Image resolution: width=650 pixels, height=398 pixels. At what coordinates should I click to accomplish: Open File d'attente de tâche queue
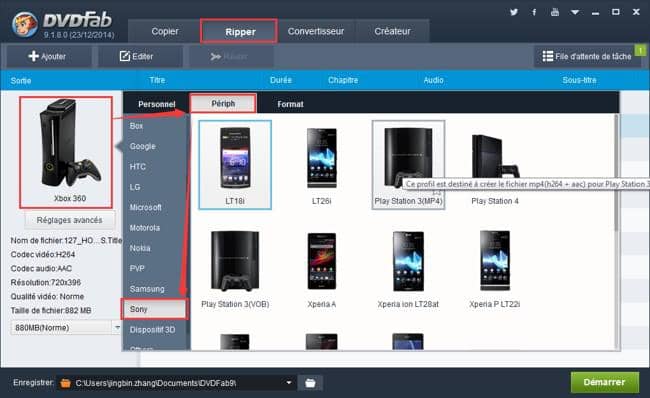586,56
